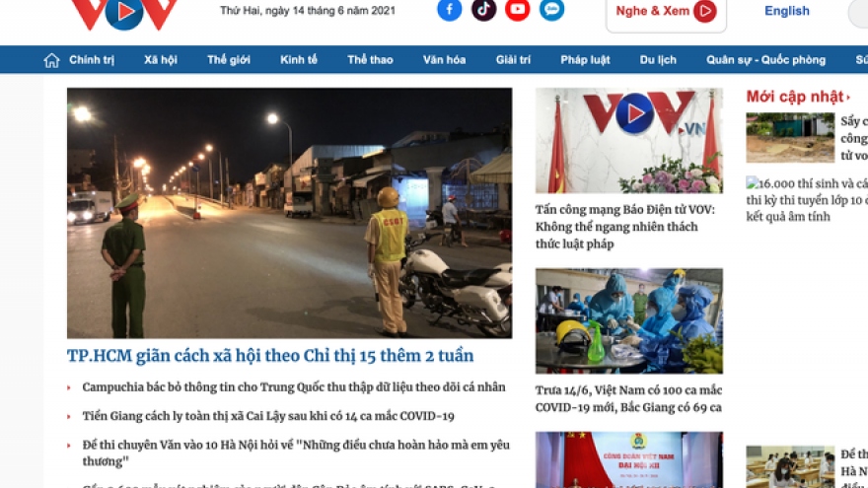Viewport: 868px width, 488px height.
Task: Click the play icon beside Nghe & Xem
Action: click(x=704, y=11)
